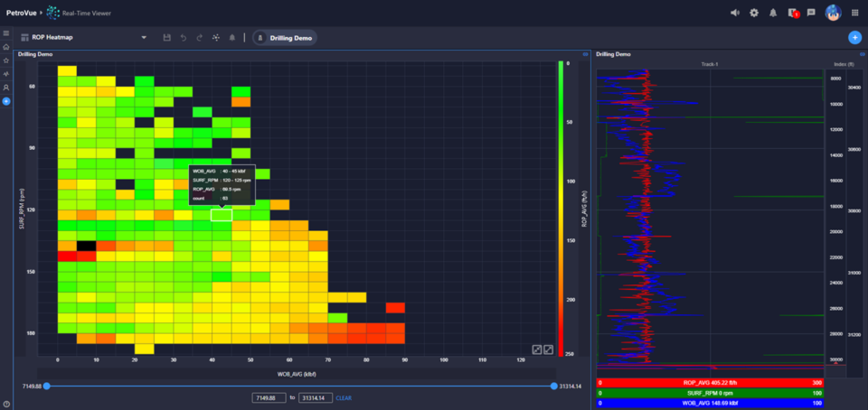Toggle the heatmap panel link icon
868x410 pixels.
584,54
